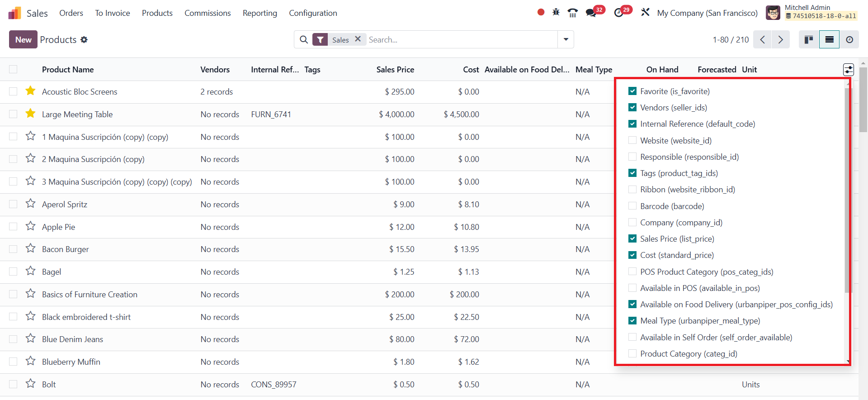Image resolution: width=868 pixels, height=400 pixels.
Task: Click Mitchell Admin user avatar
Action: pos(773,13)
